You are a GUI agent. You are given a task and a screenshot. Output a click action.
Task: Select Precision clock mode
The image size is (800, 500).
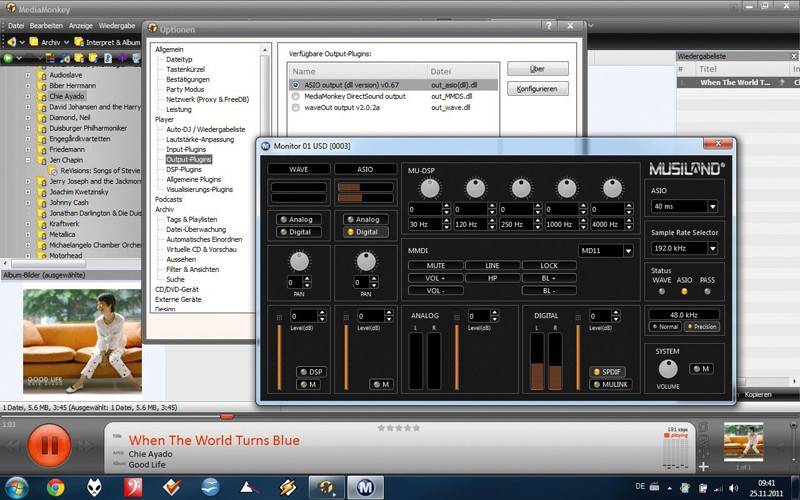pos(702,327)
